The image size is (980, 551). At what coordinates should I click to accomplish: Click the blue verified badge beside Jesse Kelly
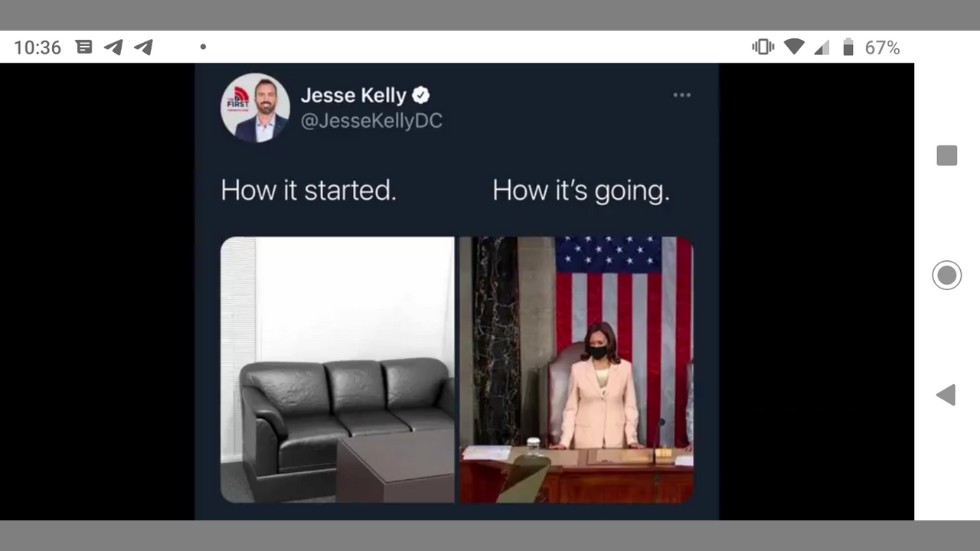(421, 95)
